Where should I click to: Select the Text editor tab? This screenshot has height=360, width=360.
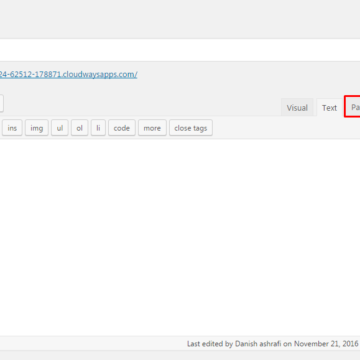pos(329,108)
